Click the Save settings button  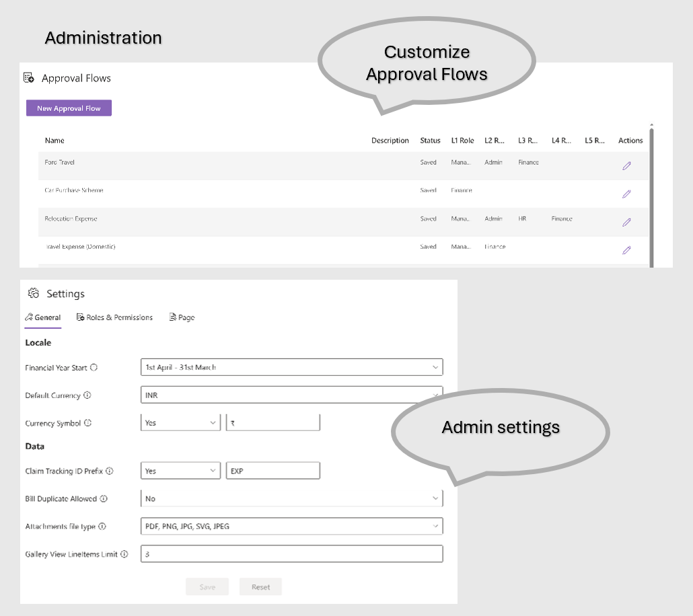pyautogui.click(x=207, y=587)
